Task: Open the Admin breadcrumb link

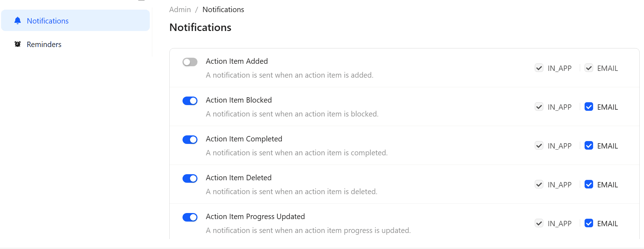Action: (180, 9)
